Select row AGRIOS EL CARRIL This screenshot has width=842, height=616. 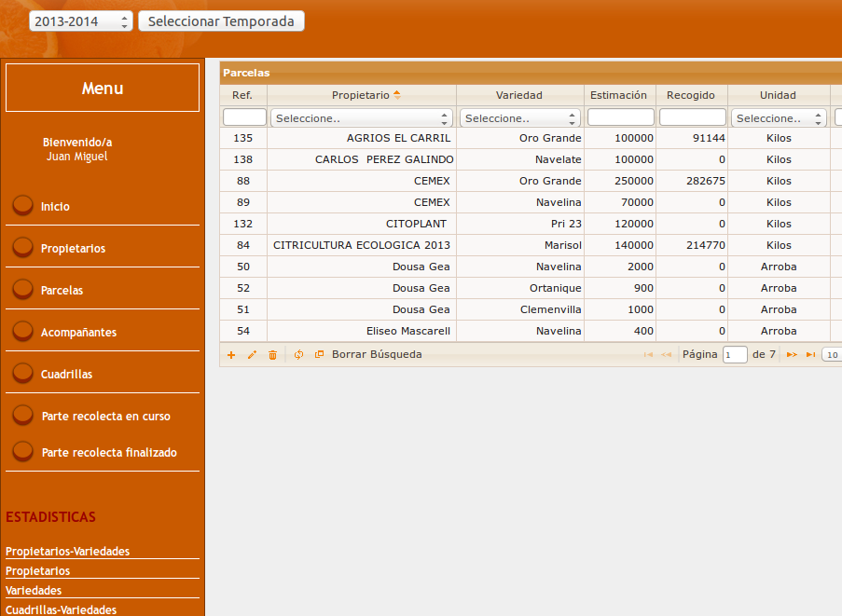tap(531, 138)
